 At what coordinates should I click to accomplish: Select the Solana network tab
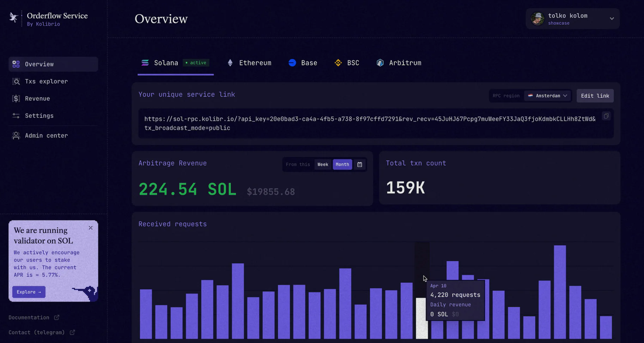[175, 63]
